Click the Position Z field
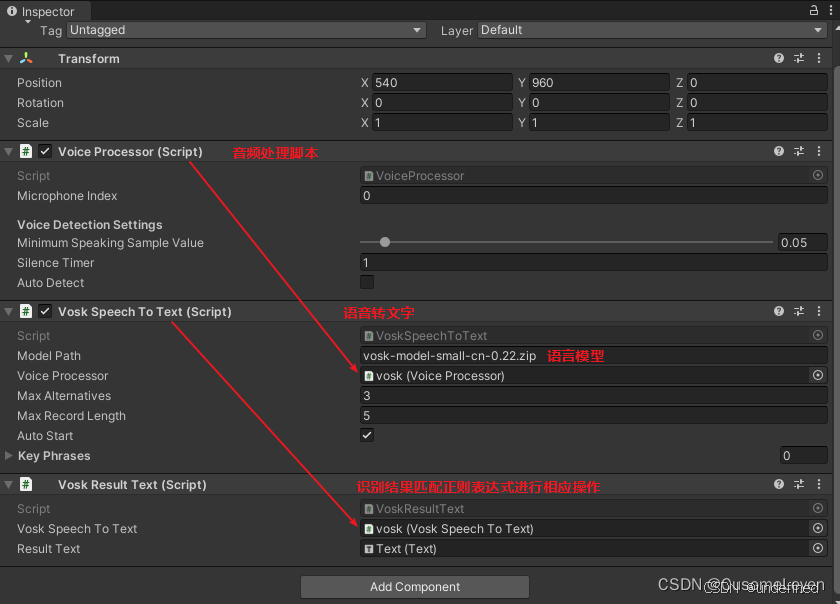Image resolution: width=840 pixels, height=604 pixels. pos(758,83)
